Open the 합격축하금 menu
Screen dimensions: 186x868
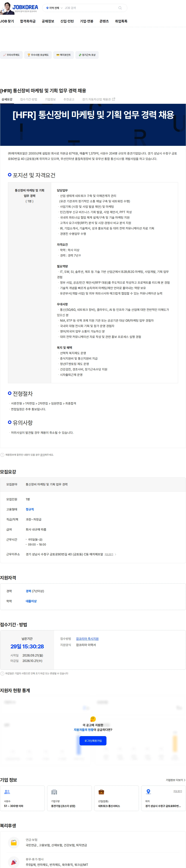point(28,21)
